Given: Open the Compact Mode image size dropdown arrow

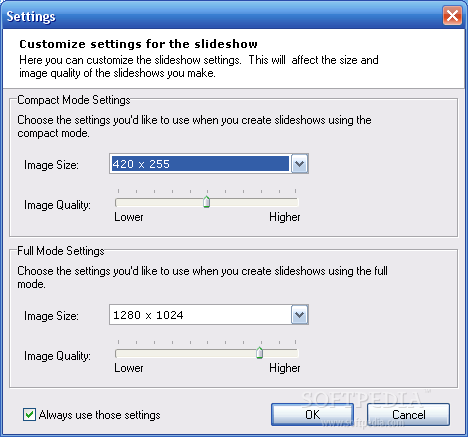Looking at the screenshot, I should (x=299, y=164).
